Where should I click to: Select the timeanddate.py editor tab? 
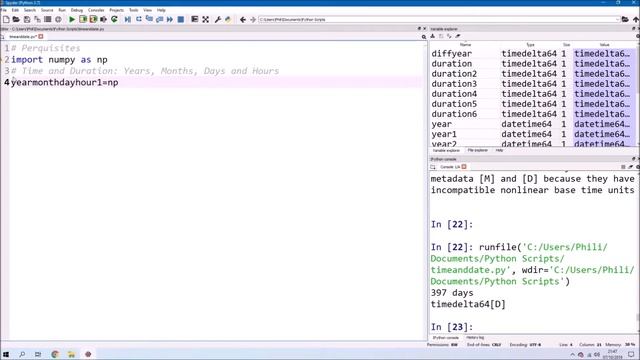tap(23, 37)
